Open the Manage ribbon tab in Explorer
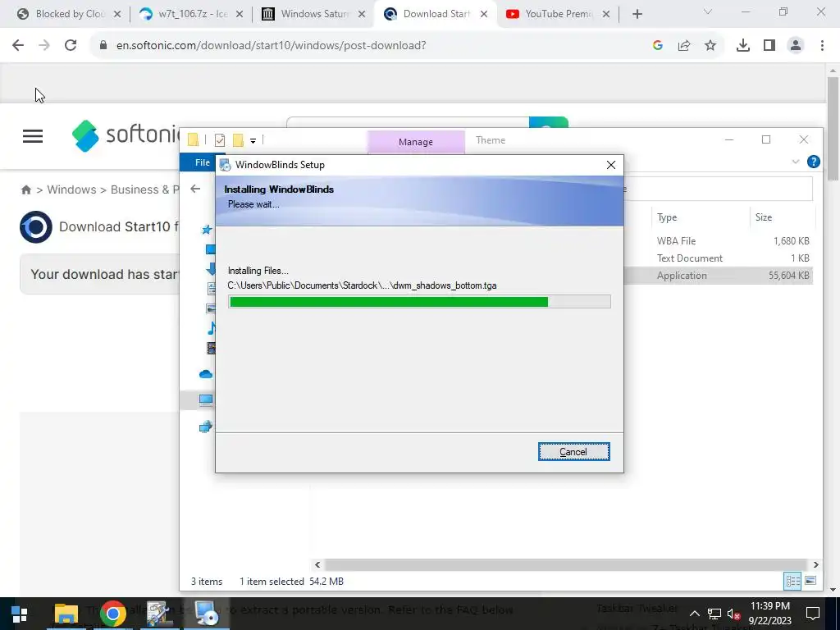The height and width of the screenshot is (630, 840). click(x=416, y=142)
